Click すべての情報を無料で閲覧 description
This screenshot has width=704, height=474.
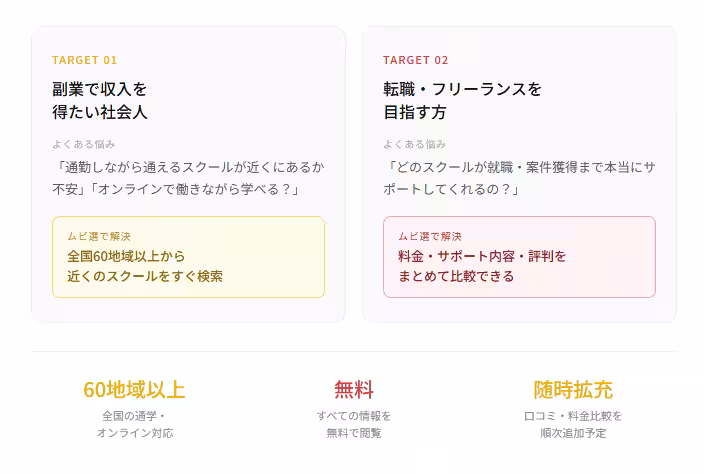click(354, 424)
